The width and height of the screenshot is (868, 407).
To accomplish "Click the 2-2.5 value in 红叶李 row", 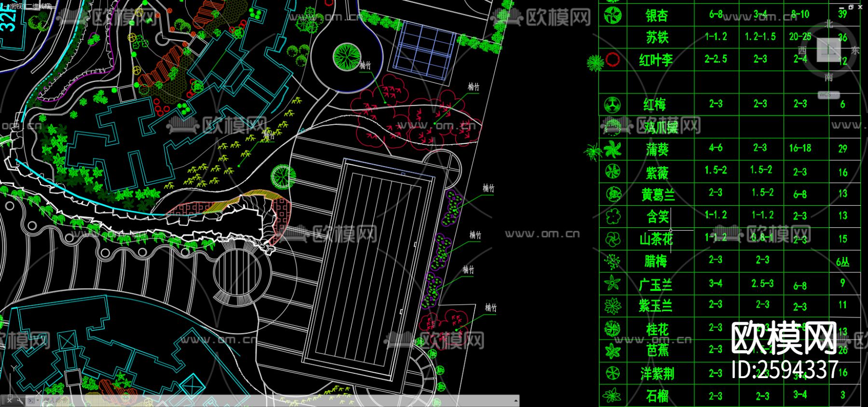I will tap(716, 59).
